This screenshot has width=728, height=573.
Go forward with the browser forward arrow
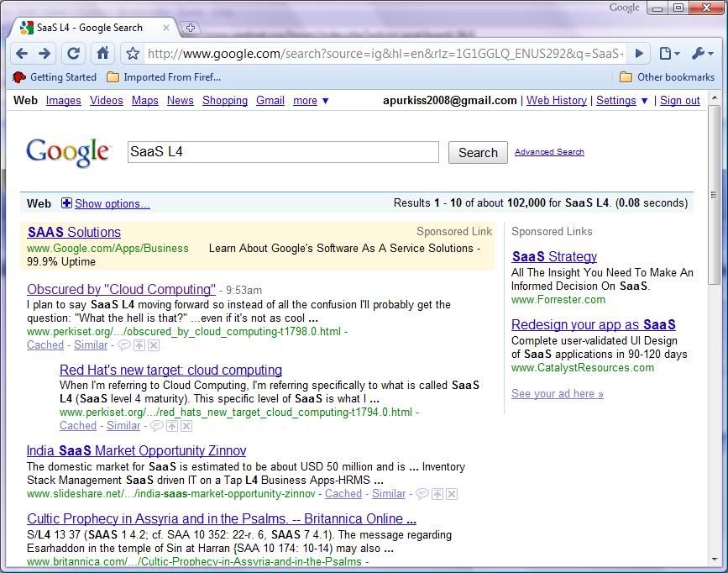click(x=45, y=54)
